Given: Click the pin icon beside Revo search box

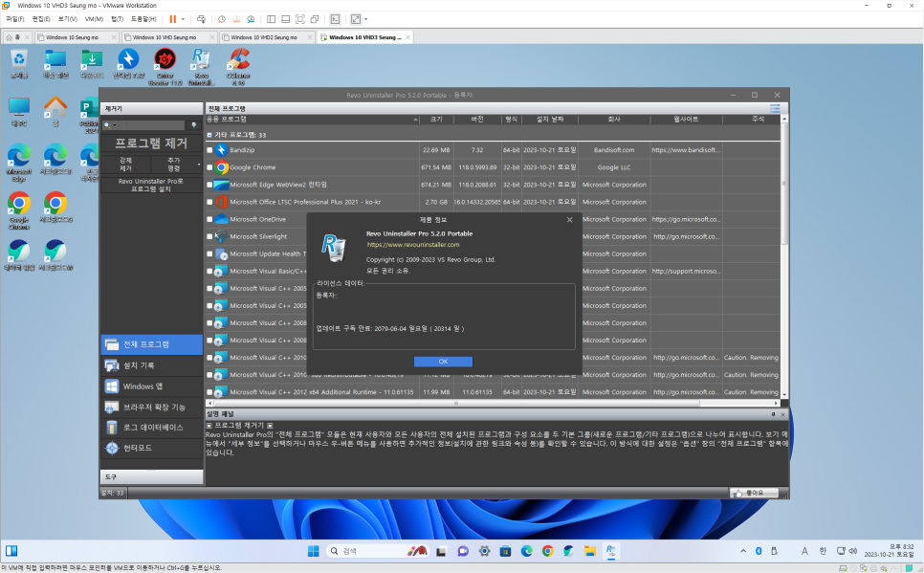Looking at the screenshot, I should click(193, 125).
